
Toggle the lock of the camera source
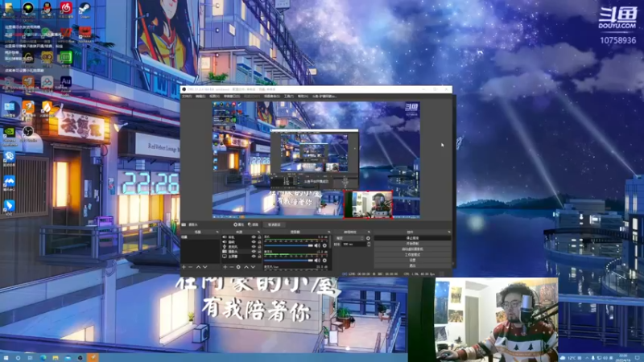pyautogui.click(x=259, y=252)
